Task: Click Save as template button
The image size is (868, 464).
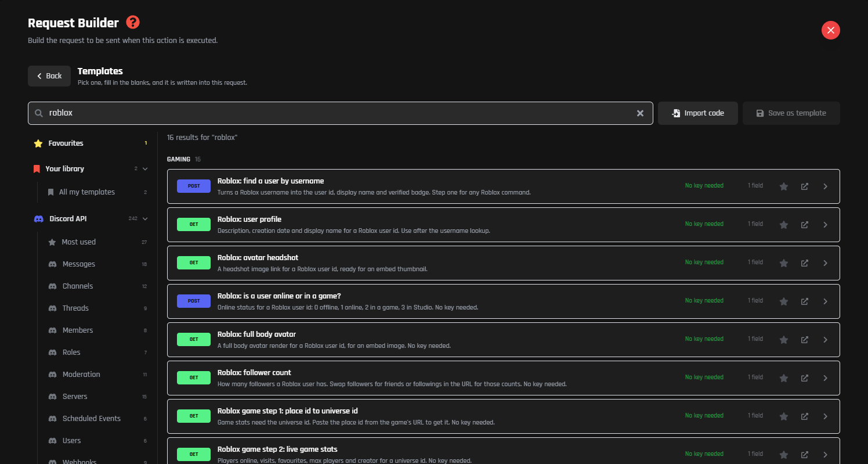Action: 791,113
